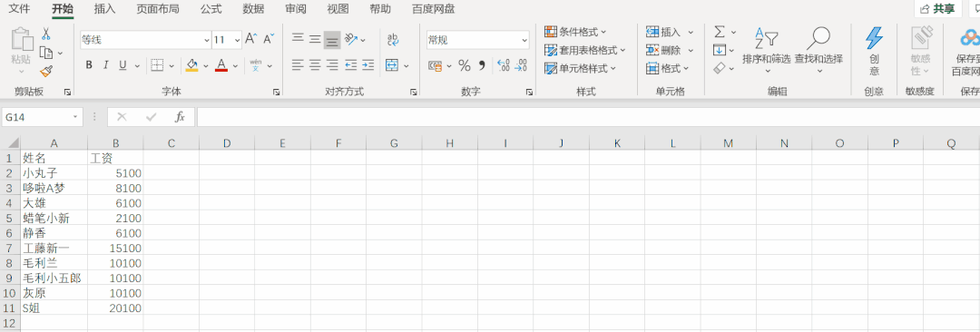
Task: Select row 7 header
Action: (x=9, y=249)
